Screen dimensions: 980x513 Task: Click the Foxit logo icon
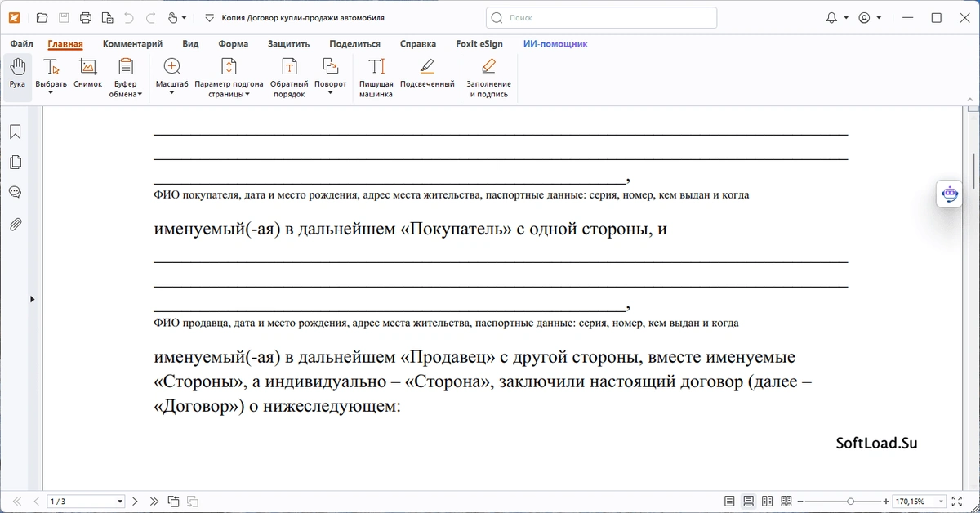(15, 17)
